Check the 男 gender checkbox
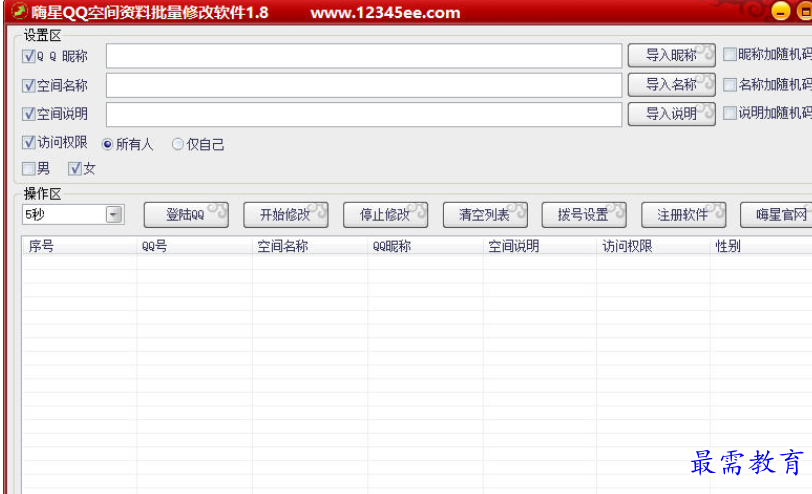 click(29, 168)
